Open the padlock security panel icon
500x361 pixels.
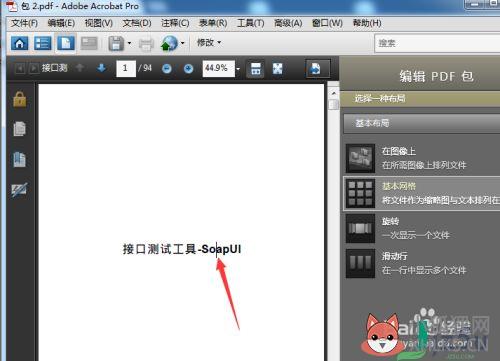point(20,99)
